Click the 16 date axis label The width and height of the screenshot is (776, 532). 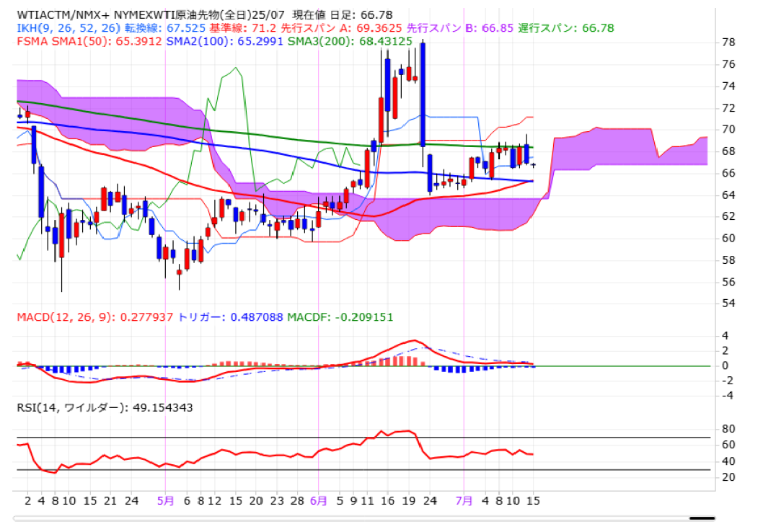click(x=387, y=501)
